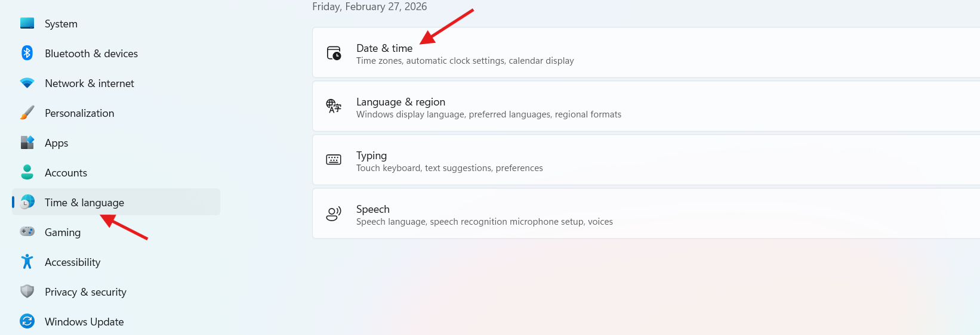Click the Gaming controller icon
This screenshot has height=335, width=980.
tap(27, 231)
